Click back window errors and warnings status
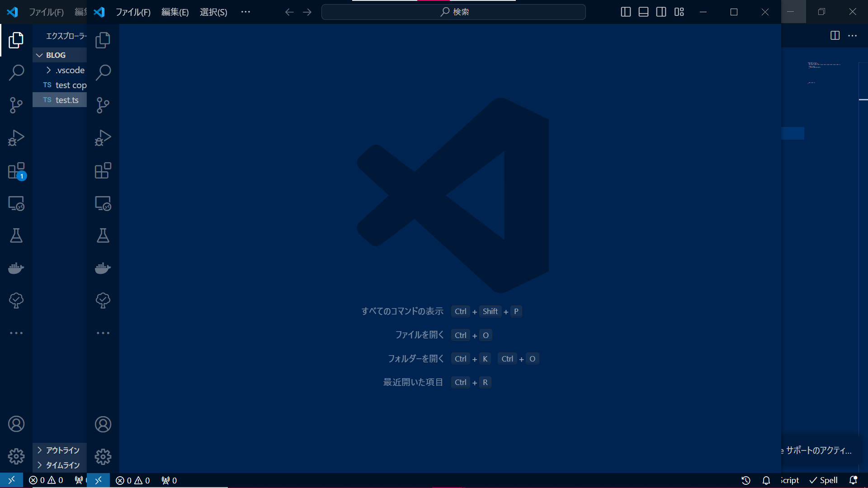Screen dimensions: 868x488 [x=46, y=480]
